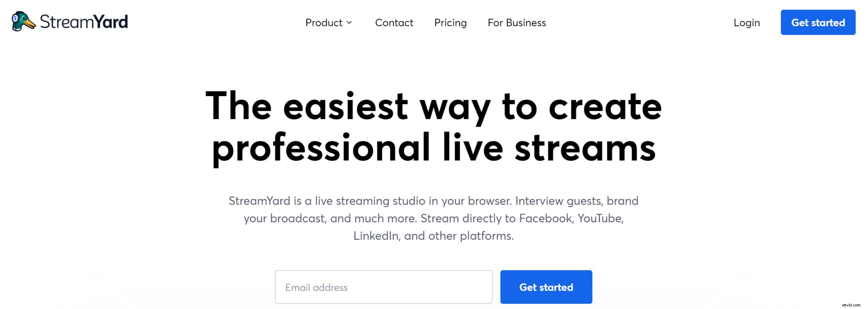The height and width of the screenshot is (309, 868).
Task: Choose For Business in the navbar
Action: pos(517,22)
